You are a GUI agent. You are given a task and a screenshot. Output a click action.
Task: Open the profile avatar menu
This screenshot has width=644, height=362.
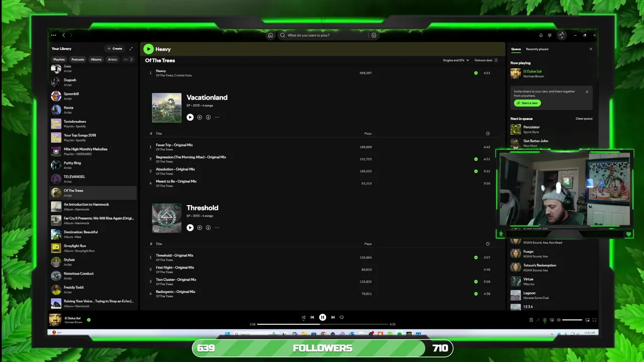[561, 35]
